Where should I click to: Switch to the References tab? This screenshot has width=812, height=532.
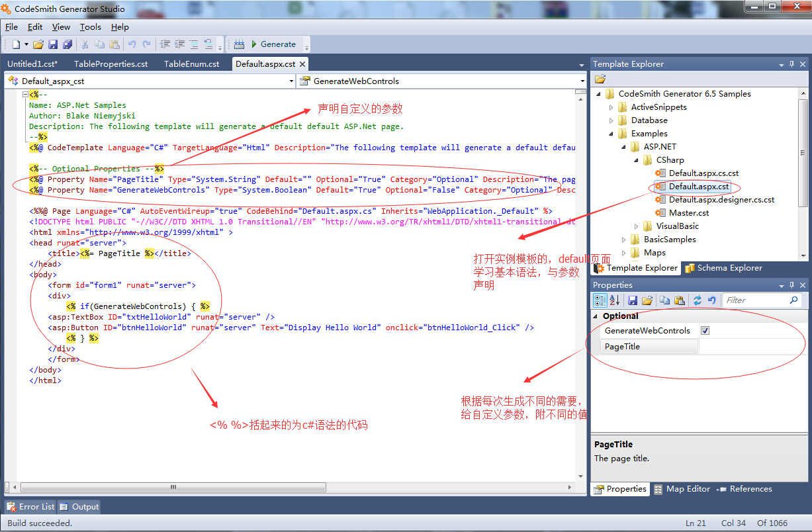pyautogui.click(x=745, y=489)
